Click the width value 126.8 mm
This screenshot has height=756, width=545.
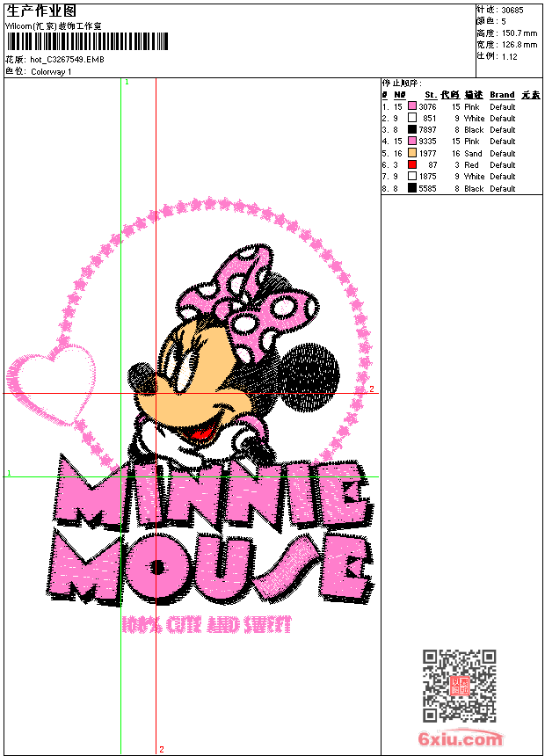pos(520,45)
